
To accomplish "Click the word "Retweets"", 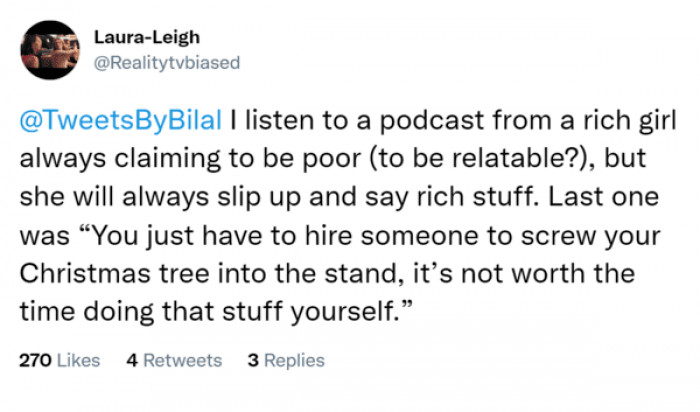I will pos(183,361).
